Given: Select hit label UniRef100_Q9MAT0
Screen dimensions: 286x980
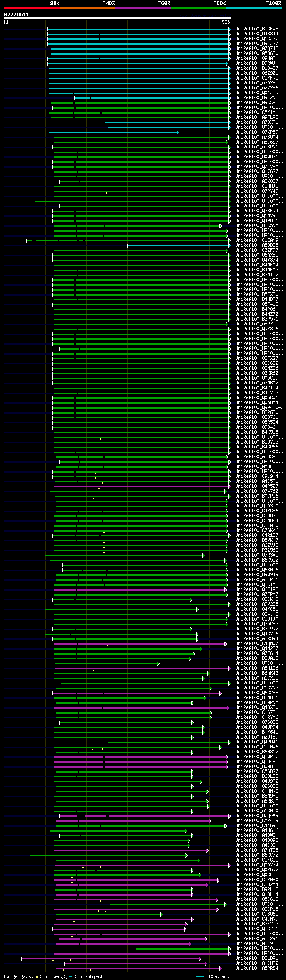Looking at the screenshot, I should click(x=257, y=58).
